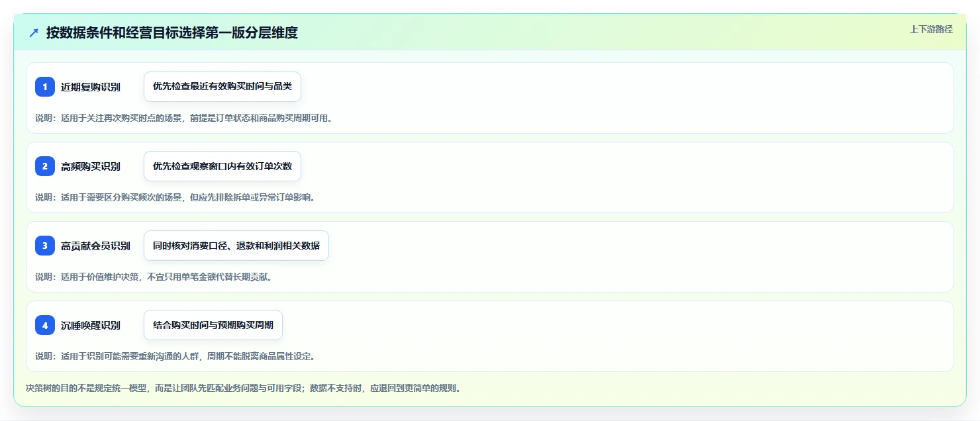Image resolution: width=980 pixels, height=421 pixels.
Task: Click the note about 订单状态和商品购买周期可用
Action: [183, 118]
